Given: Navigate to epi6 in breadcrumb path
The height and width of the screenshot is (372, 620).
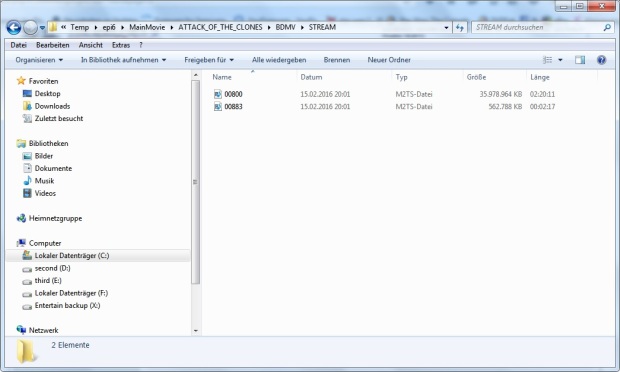Looking at the screenshot, I should point(109,27).
